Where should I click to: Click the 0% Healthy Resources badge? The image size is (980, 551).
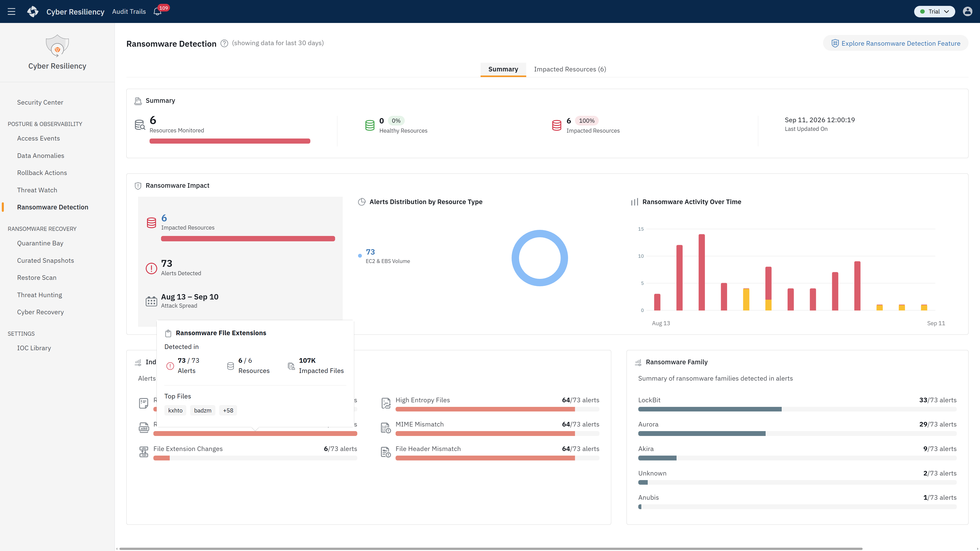click(396, 121)
